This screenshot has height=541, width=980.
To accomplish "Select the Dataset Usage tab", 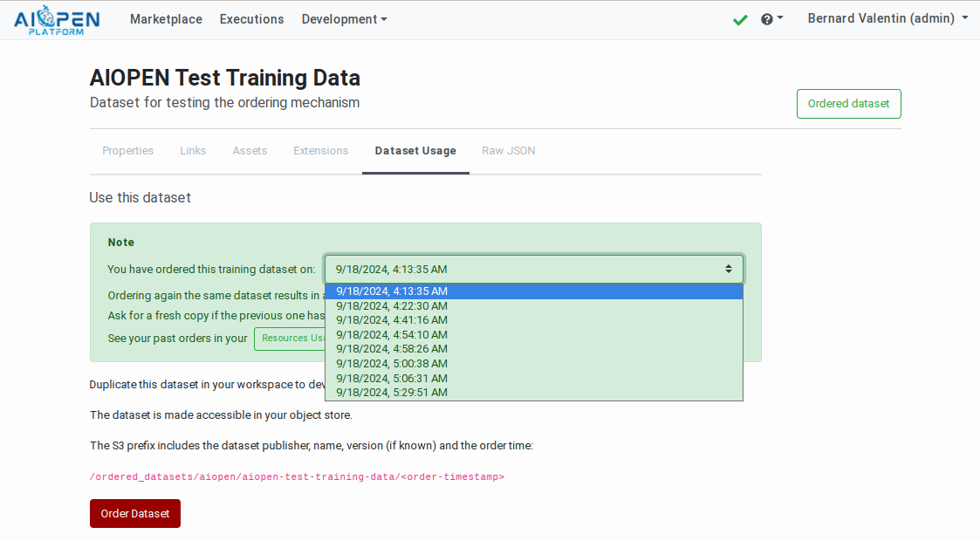I will click(415, 151).
